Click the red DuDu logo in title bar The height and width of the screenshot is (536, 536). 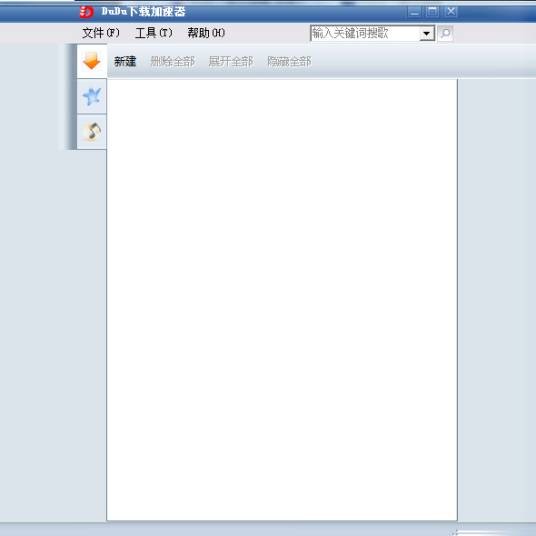point(86,12)
